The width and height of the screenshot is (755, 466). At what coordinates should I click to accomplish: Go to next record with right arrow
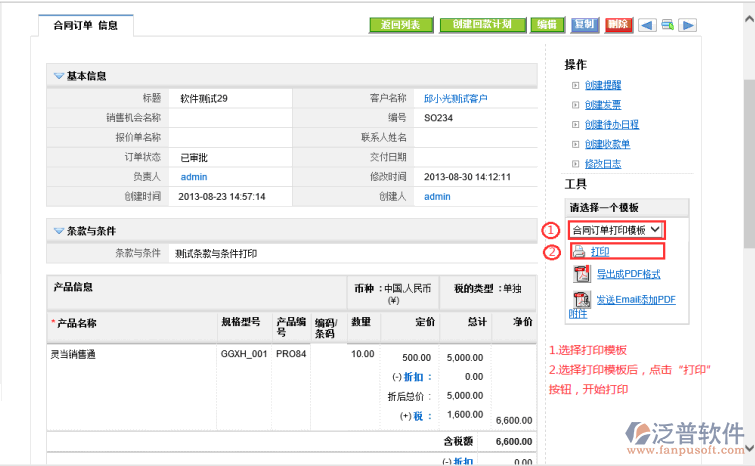point(688,25)
